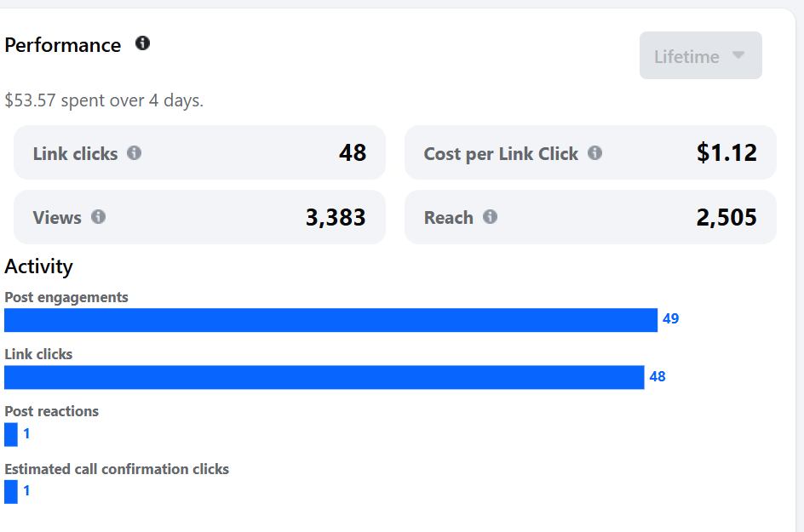Click the Post reactions bar

point(11,435)
